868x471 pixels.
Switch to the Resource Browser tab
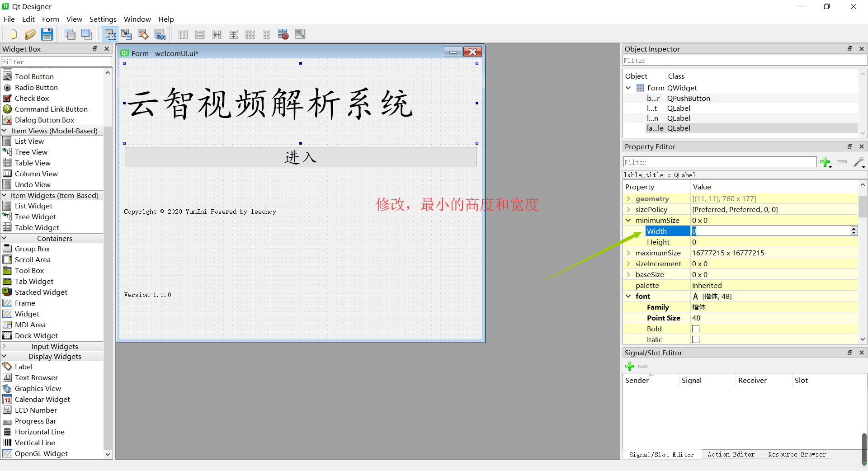[x=797, y=454]
